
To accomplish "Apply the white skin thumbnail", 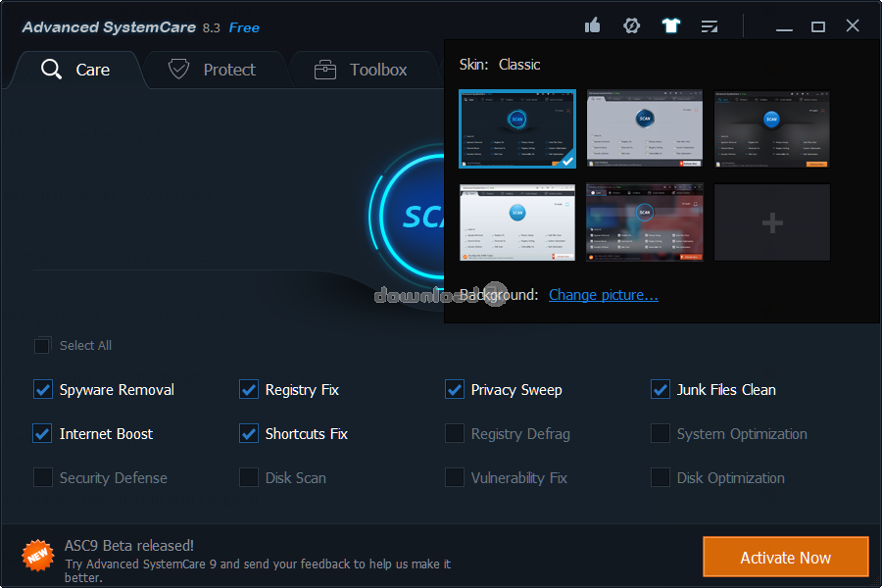I will 517,222.
